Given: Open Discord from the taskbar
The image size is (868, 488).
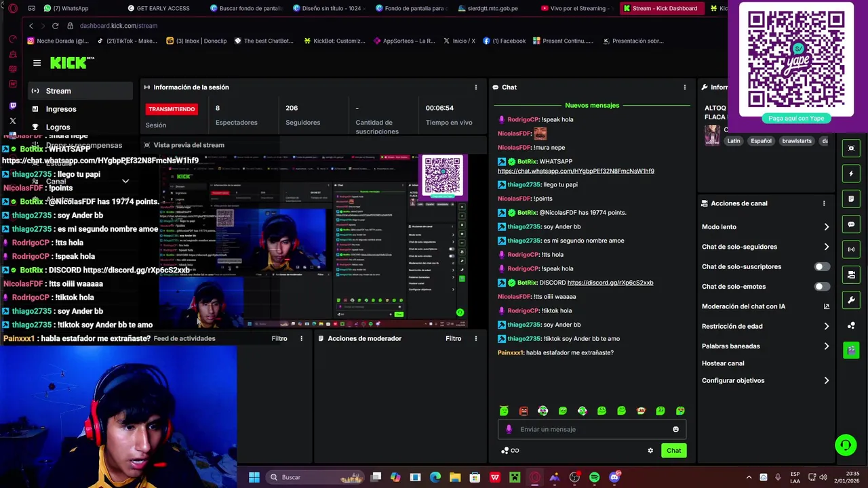Looking at the screenshot, I should 614,477.
